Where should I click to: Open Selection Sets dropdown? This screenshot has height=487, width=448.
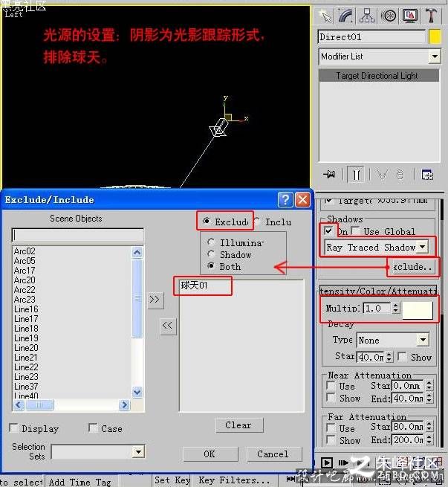[138, 451]
